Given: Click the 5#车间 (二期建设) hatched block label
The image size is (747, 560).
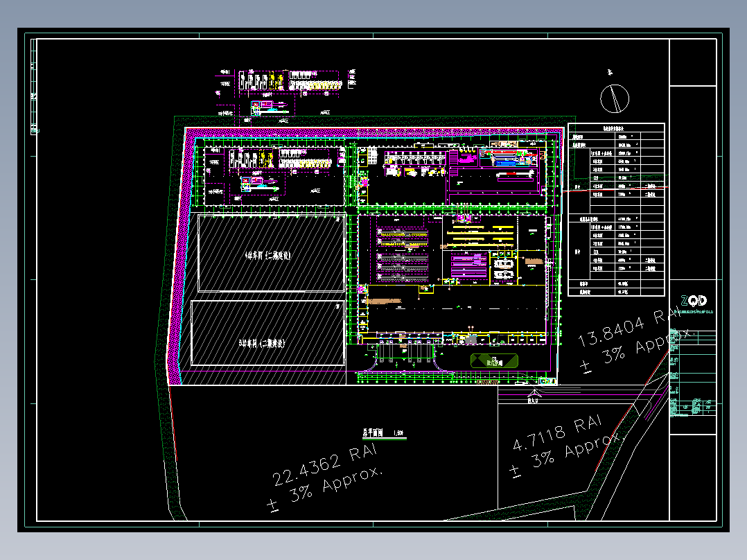Looking at the screenshot, I should 261,343.
